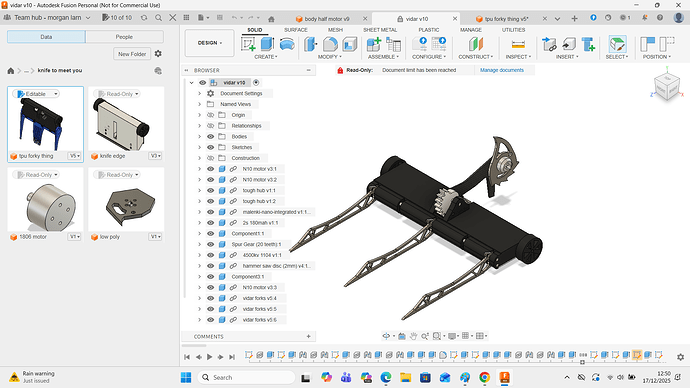Toggle visibility of Bodies folder
The image size is (690, 388).
[210, 136]
